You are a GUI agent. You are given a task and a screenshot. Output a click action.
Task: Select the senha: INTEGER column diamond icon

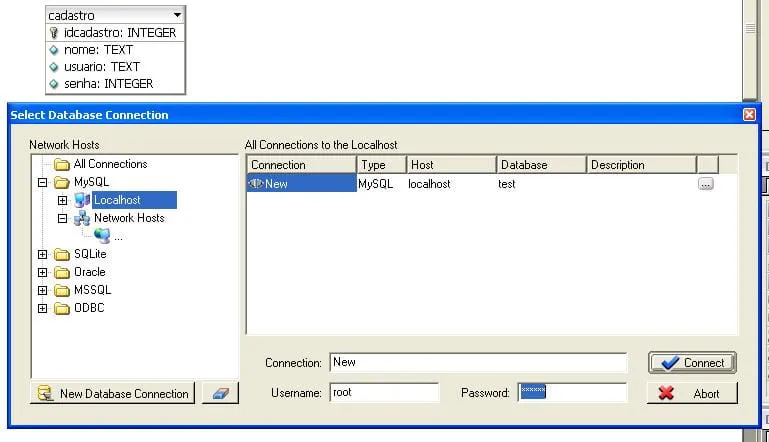[x=54, y=84]
